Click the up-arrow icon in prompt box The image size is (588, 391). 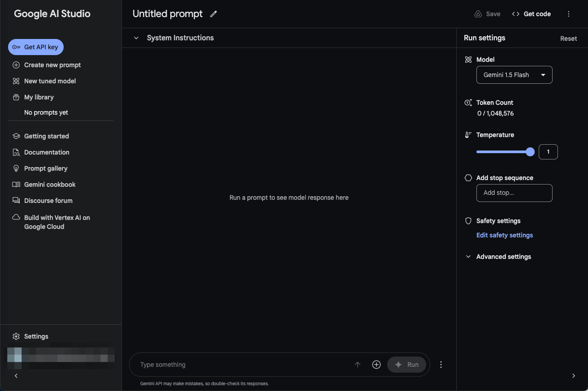pyautogui.click(x=358, y=365)
